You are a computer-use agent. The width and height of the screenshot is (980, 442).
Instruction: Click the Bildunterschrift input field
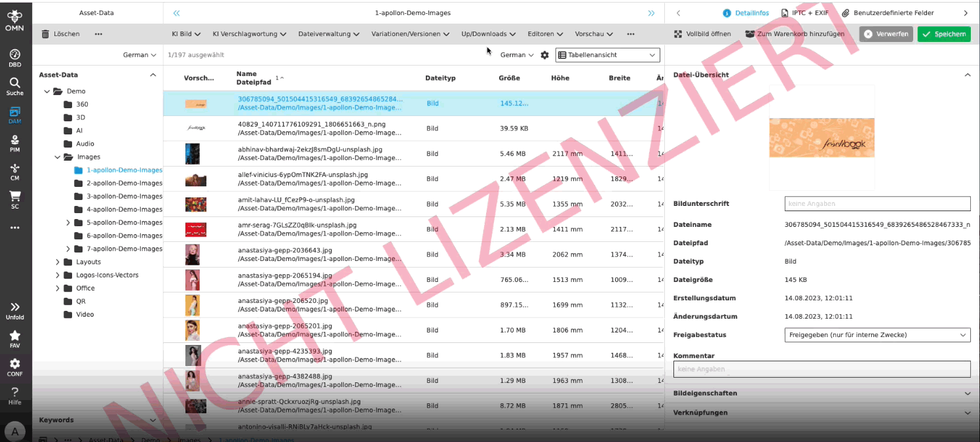tap(877, 203)
